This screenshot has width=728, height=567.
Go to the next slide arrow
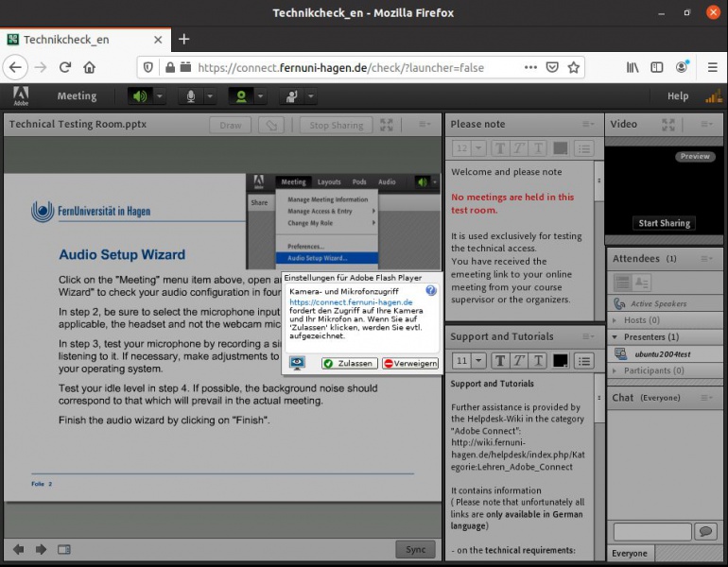41,549
